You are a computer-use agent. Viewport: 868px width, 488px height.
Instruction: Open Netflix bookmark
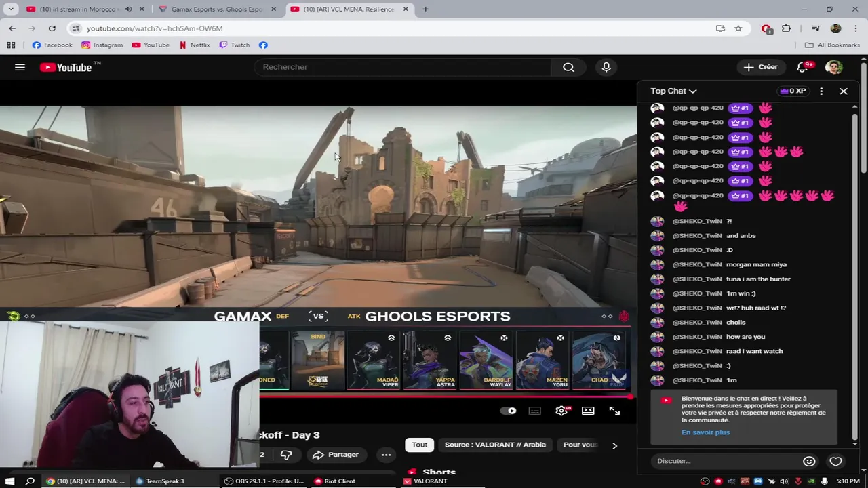click(194, 45)
